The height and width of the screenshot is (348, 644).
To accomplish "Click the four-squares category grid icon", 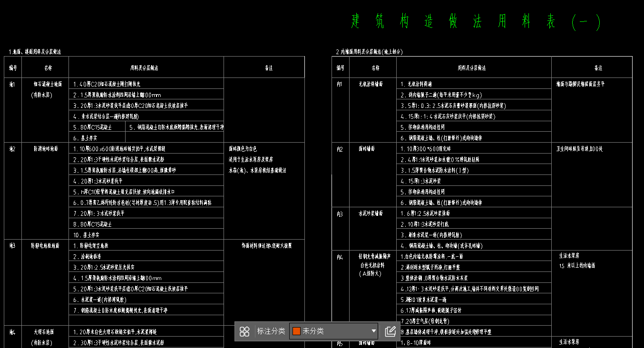I will pyautogui.click(x=244, y=331).
